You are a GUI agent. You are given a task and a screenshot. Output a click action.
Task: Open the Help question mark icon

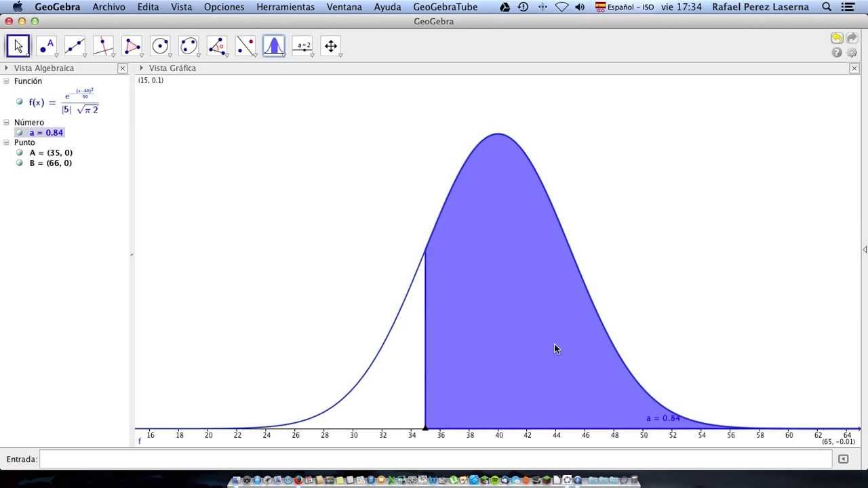[837, 52]
